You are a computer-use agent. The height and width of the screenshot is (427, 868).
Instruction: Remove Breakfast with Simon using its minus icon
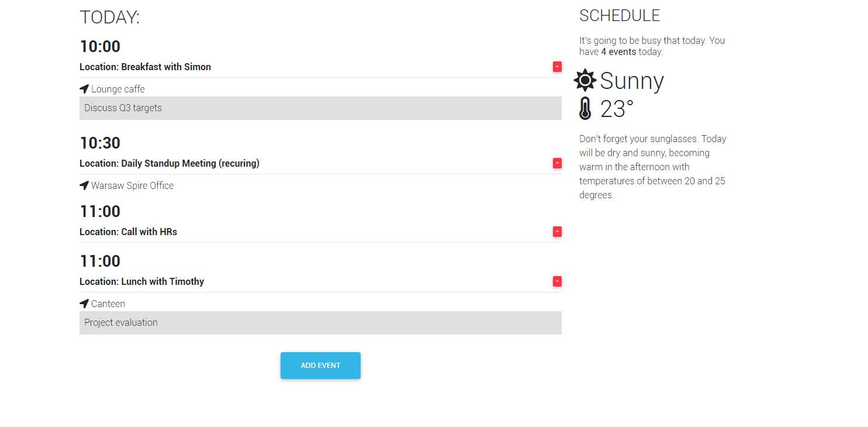pos(556,66)
